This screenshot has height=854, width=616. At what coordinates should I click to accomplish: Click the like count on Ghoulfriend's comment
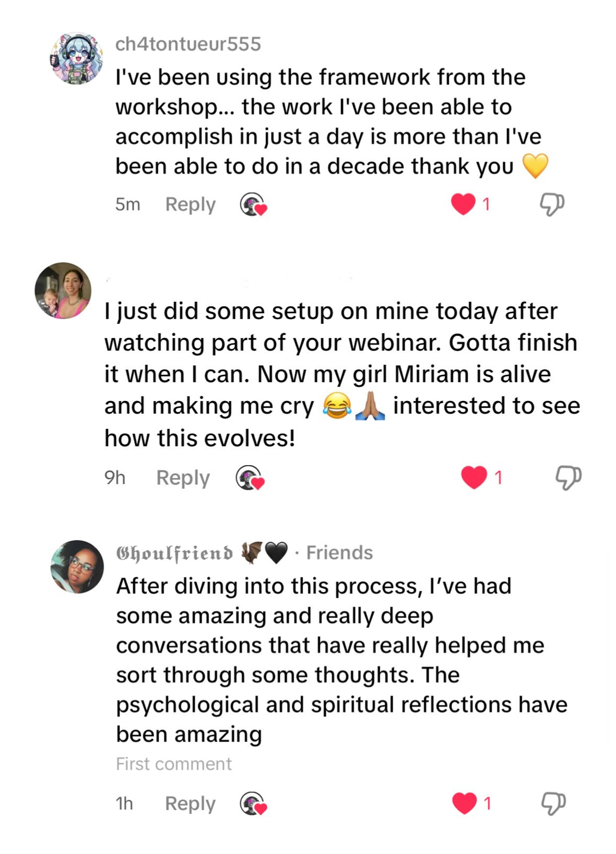tap(487, 803)
